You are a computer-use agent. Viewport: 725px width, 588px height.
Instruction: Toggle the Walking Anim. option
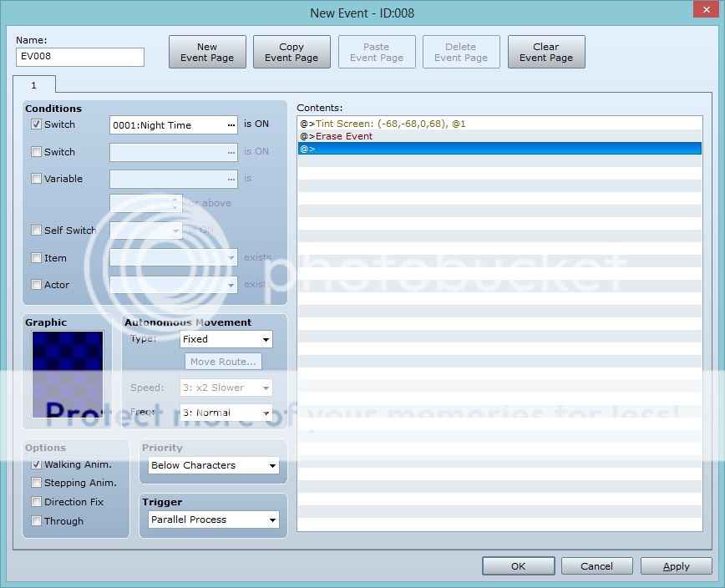click(36, 464)
